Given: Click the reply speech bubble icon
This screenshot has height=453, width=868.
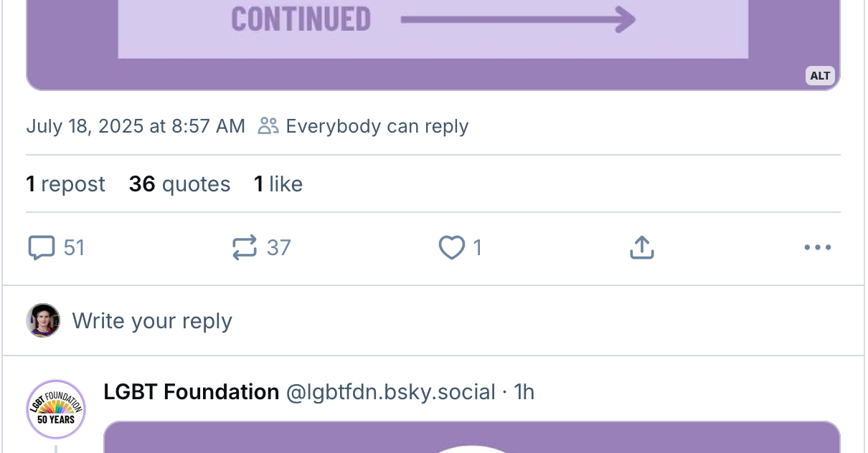Looking at the screenshot, I should click(42, 248).
